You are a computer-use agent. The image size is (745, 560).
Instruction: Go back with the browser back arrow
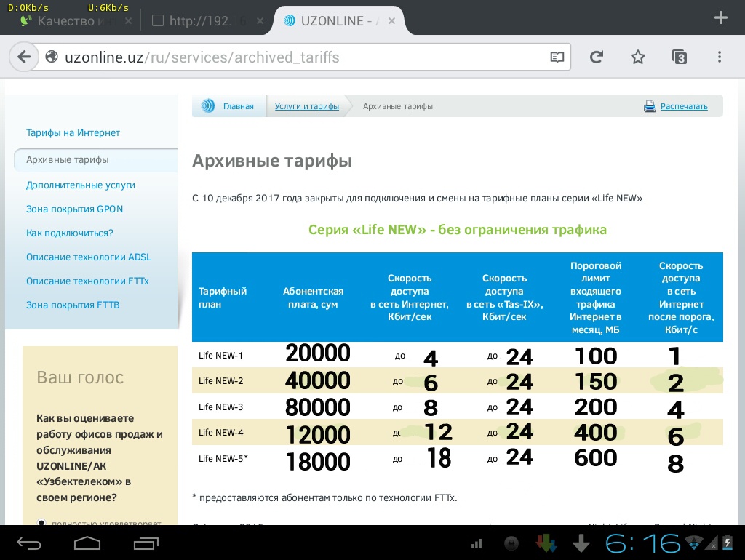pyautogui.click(x=24, y=57)
